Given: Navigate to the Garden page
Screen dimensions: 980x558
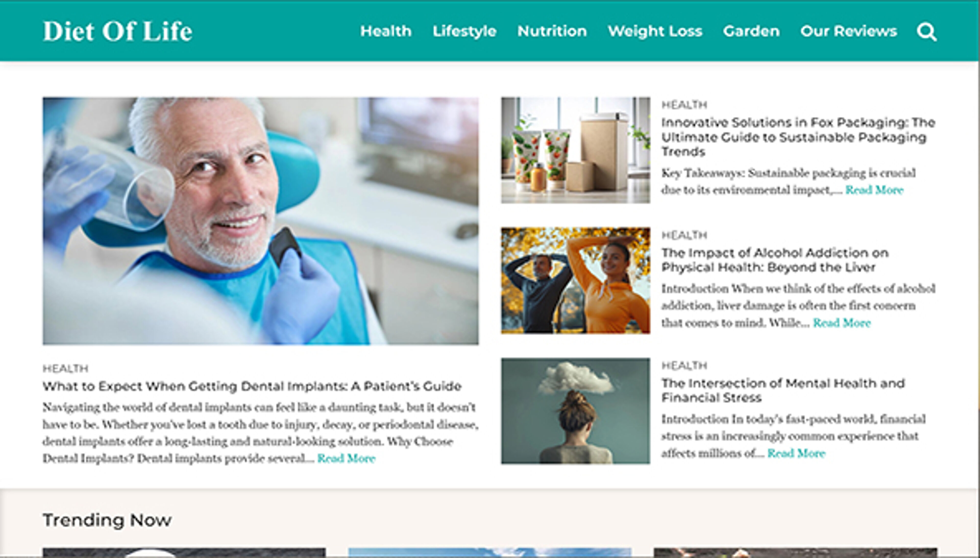Looking at the screenshot, I should coord(751,31).
